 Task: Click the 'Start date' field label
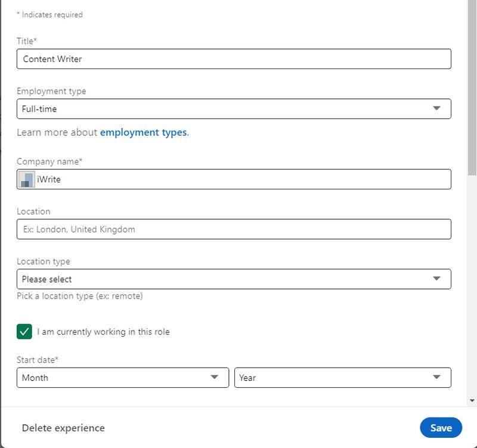(37, 360)
